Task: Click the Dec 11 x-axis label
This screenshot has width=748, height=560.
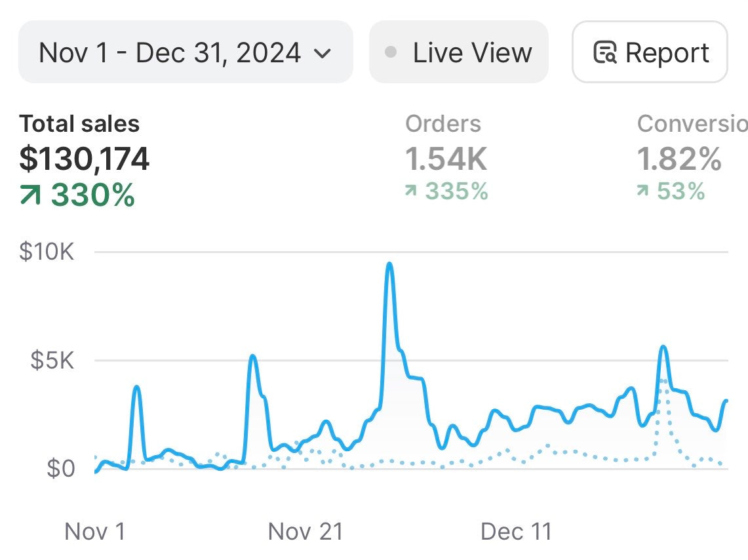Action: click(516, 532)
